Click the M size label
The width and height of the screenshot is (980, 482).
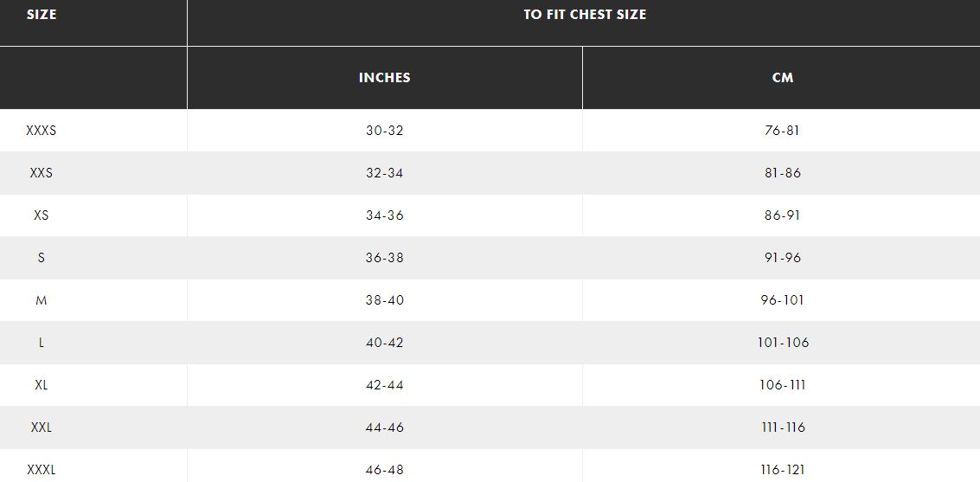pos(42,300)
